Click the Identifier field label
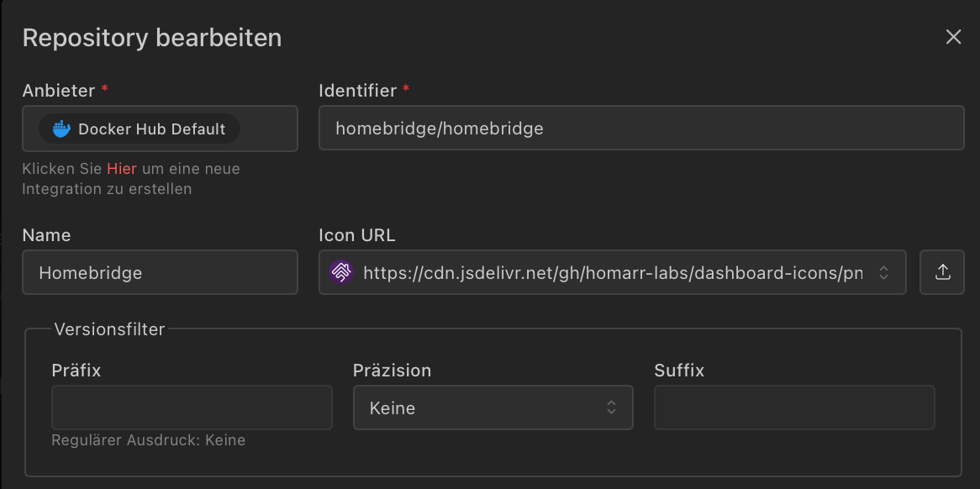This screenshot has height=489, width=980. point(357,90)
